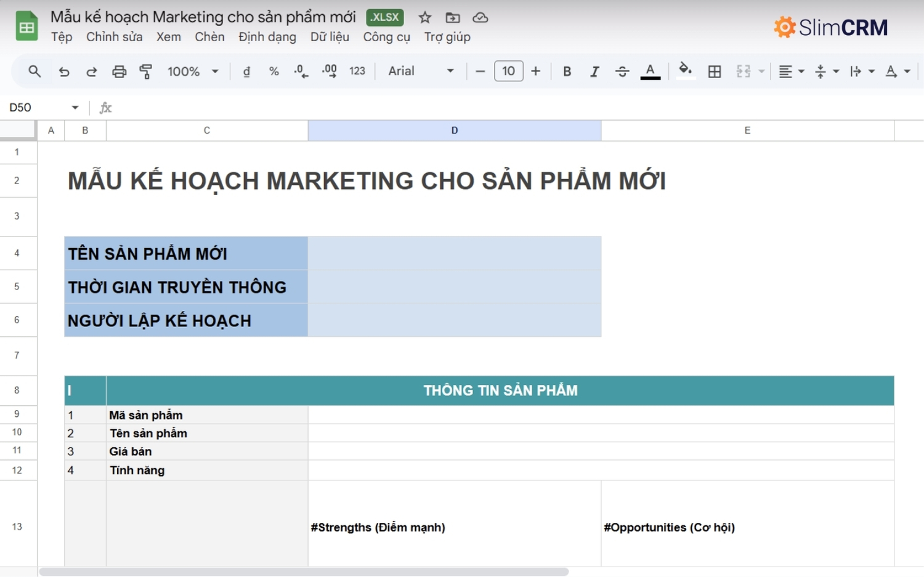The image size is (924, 577).
Task: Open the Công cụ menu
Action: pos(387,37)
